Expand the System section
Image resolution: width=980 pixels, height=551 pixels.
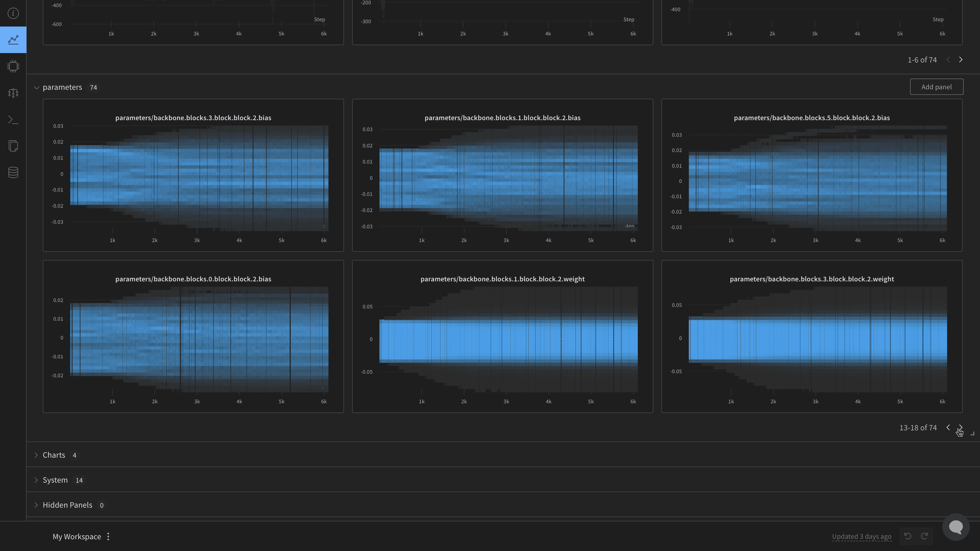[36, 480]
